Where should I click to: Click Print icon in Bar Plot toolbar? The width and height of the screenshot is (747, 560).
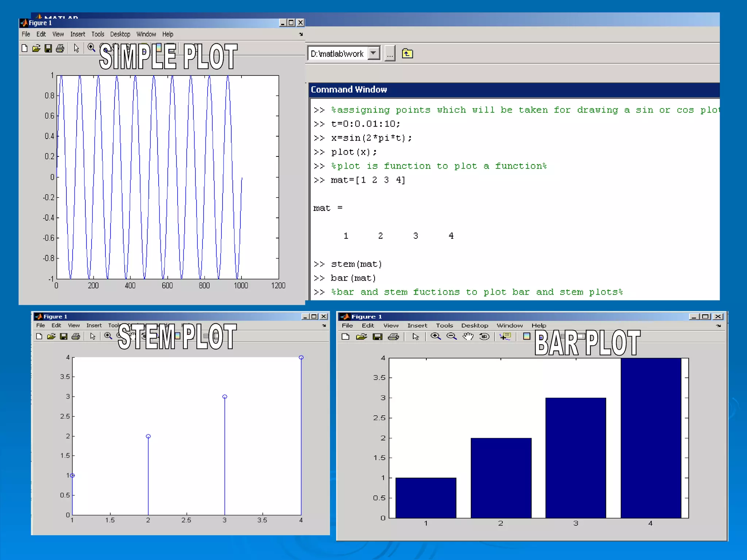(393, 337)
